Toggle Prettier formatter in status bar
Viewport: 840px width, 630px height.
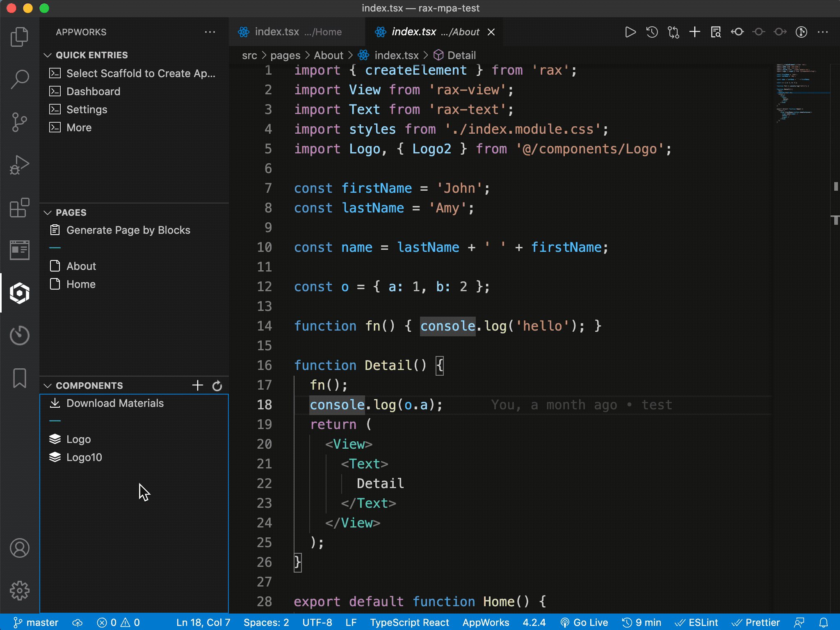pos(756,623)
